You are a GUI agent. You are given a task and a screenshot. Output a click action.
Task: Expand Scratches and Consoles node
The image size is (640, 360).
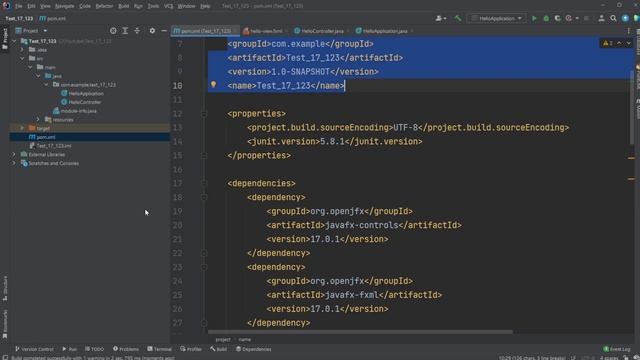point(14,163)
